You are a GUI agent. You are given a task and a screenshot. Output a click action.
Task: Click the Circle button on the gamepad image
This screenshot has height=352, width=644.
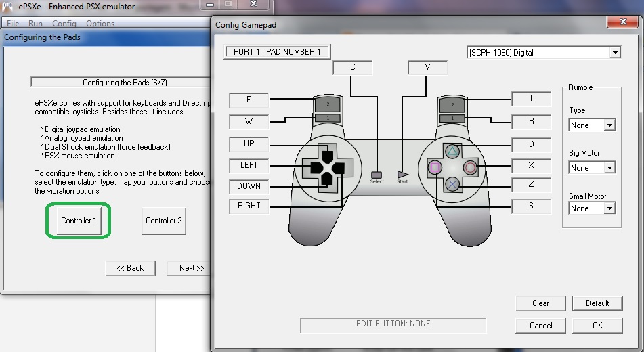[470, 167]
